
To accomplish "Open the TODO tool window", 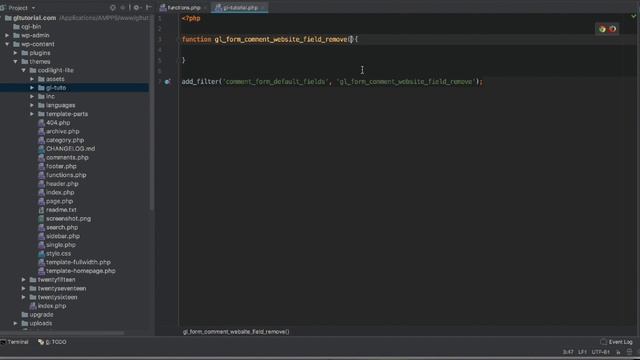I will tap(52, 342).
